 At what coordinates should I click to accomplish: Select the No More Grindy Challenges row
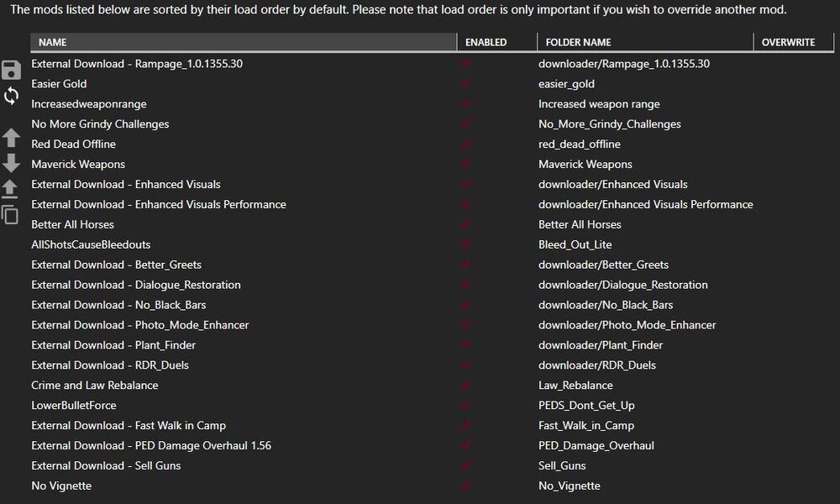(100, 124)
